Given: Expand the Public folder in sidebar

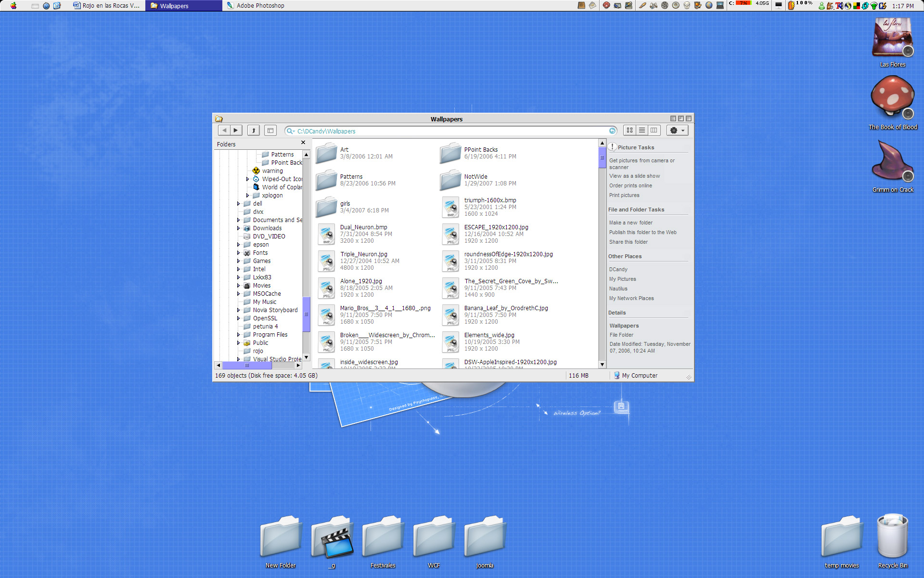Looking at the screenshot, I should click(x=237, y=342).
